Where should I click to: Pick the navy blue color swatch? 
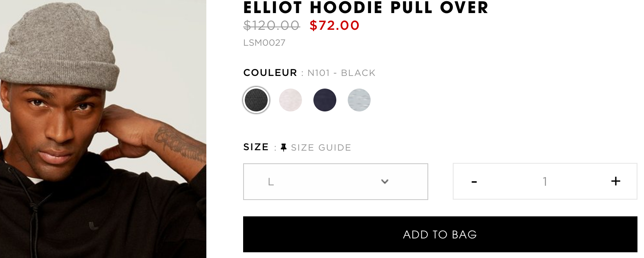coord(325,100)
